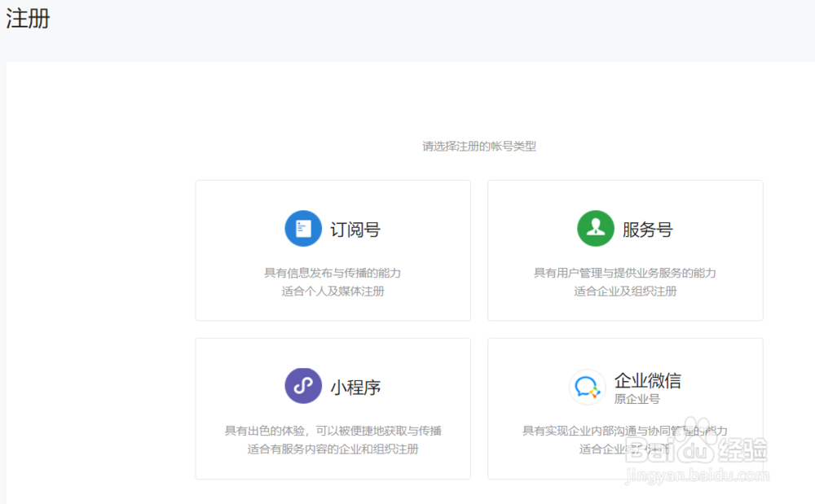Click the 原企业号 subtitle text
The width and height of the screenshot is (815, 504).
[637, 399]
